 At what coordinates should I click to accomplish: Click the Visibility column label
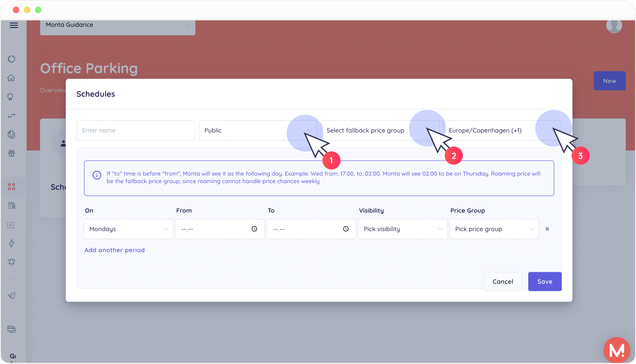pyautogui.click(x=371, y=211)
